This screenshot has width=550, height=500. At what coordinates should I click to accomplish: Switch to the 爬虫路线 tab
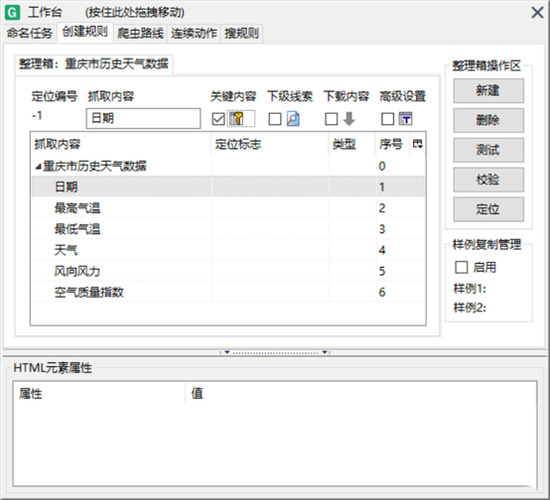140,33
